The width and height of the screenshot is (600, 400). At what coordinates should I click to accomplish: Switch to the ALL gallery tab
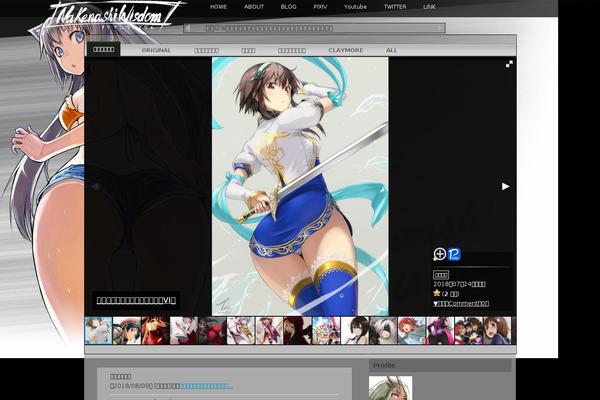click(391, 50)
